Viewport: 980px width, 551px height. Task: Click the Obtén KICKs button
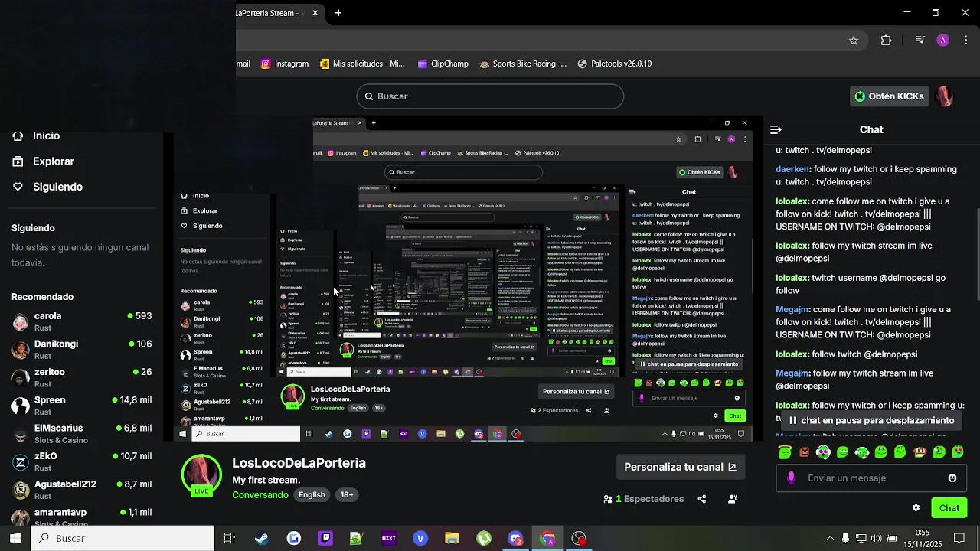point(889,96)
